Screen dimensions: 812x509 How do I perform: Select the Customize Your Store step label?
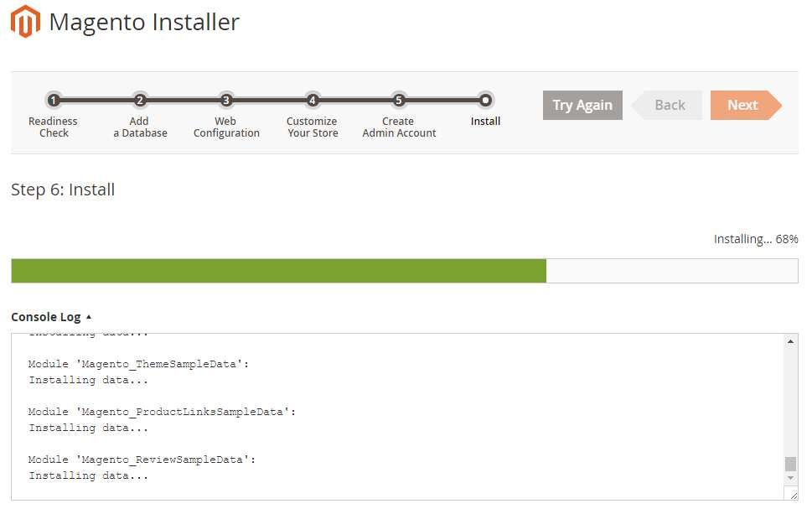pyautogui.click(x=313, y=127)
